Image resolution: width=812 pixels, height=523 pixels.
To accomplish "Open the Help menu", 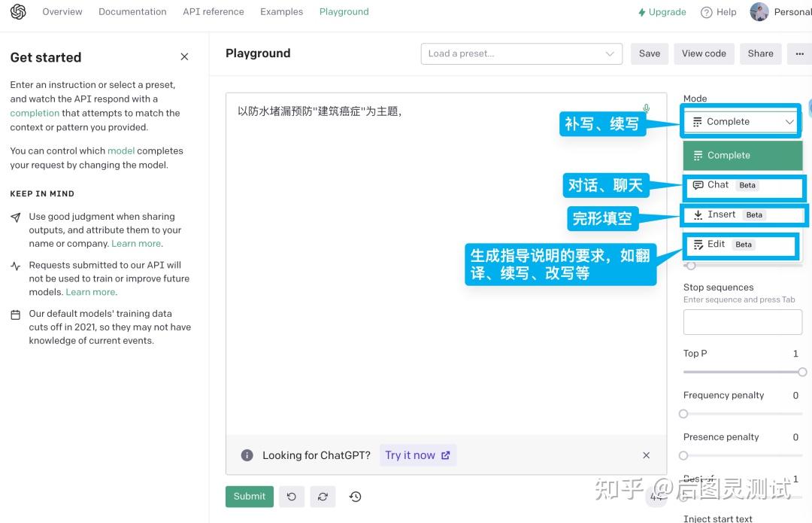I will [x=718, y=12].
